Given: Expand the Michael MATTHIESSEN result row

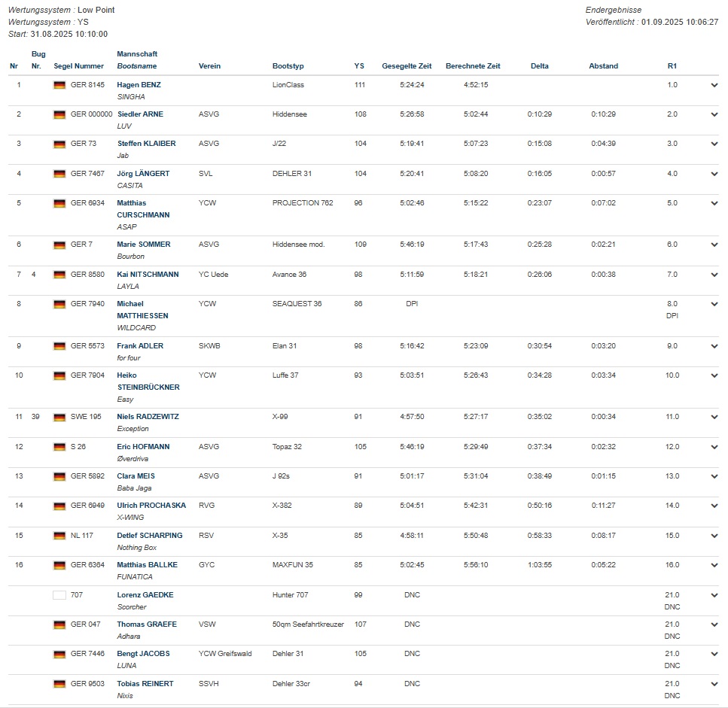Looking at the screenshot, I should point(714,305).
